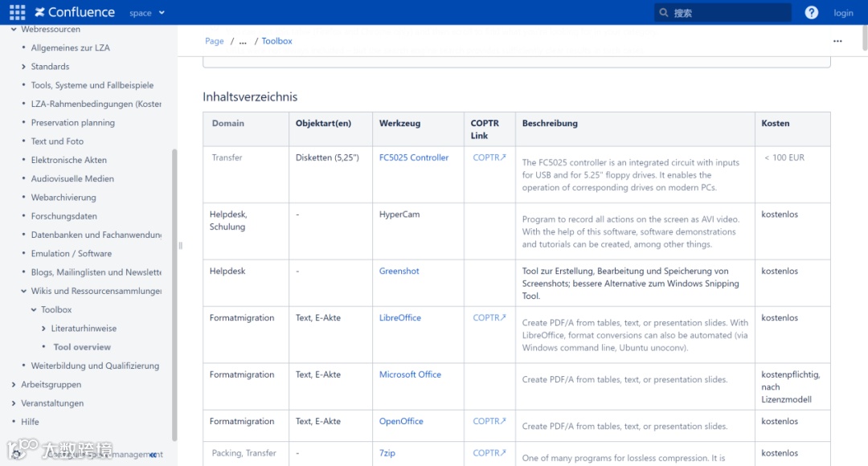Viewport: 868px width, 466px height.
Task: Open the space dropdown menu
Action: point(147,13)
